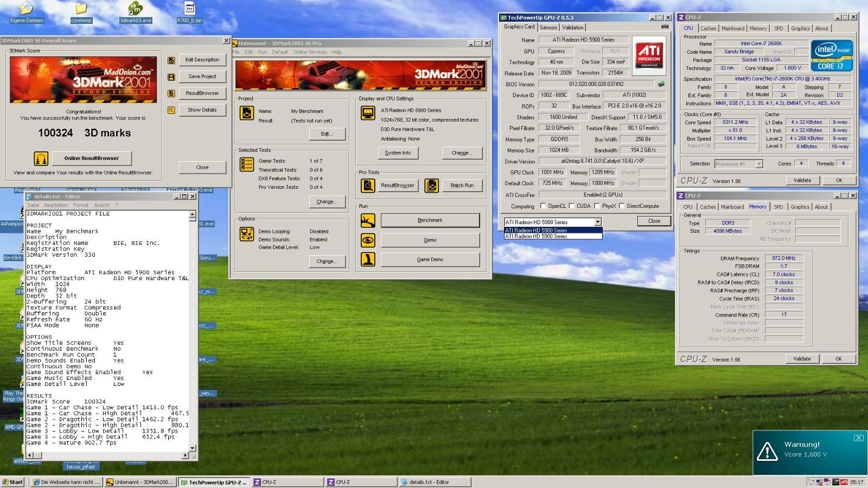The width and height of the screenshot is (868, 488).
Task: Click vertical scrollbar up arrow in details.txt
Action: click(192, 215)
